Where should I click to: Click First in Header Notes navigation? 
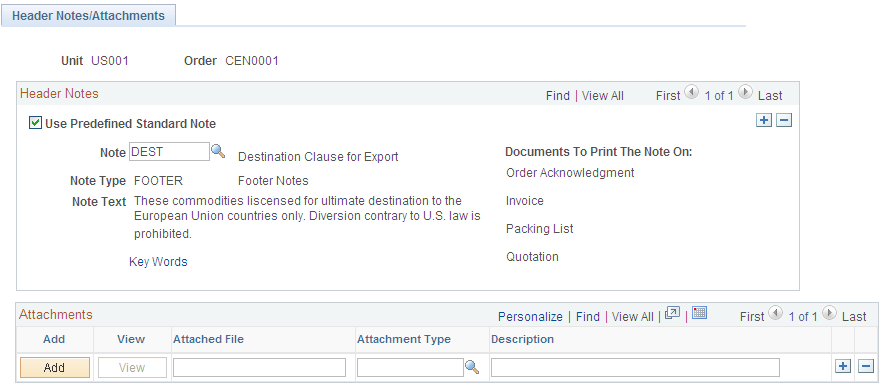click(x=668, y=96)
